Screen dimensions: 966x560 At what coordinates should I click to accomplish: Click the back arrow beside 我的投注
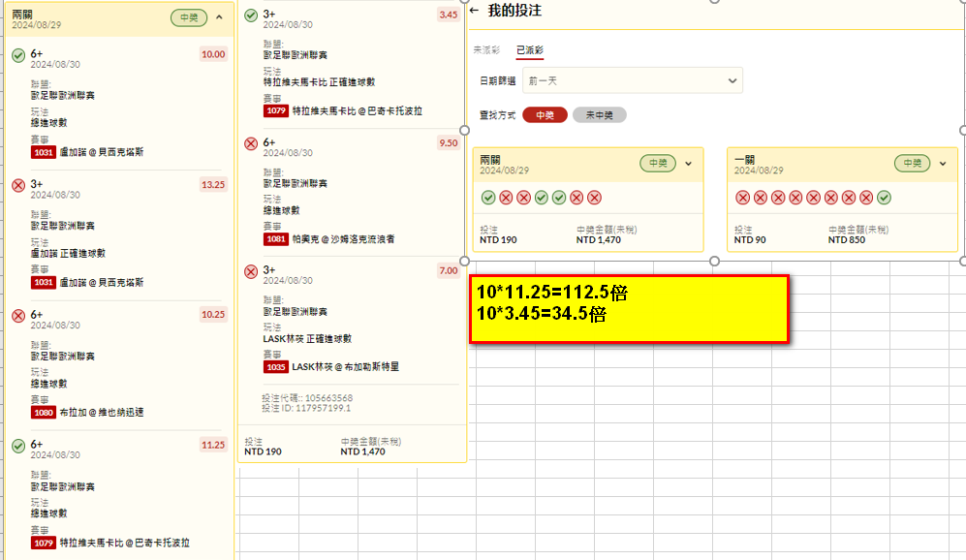pos(474,11)
